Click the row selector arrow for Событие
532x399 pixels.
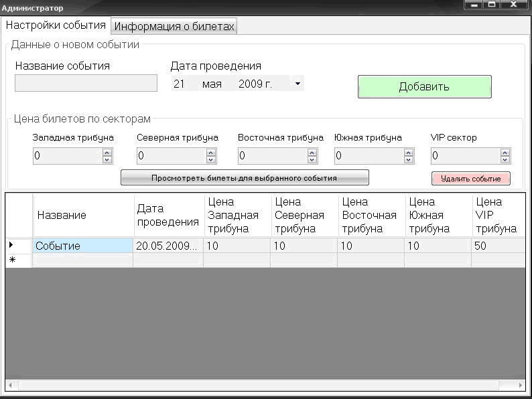coord(11,246)
